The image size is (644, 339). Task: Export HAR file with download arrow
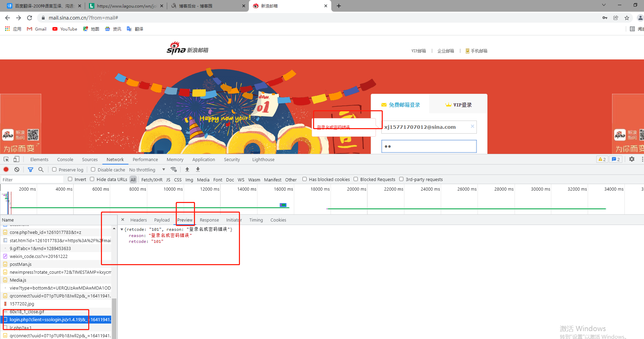(x=198, y=169)
